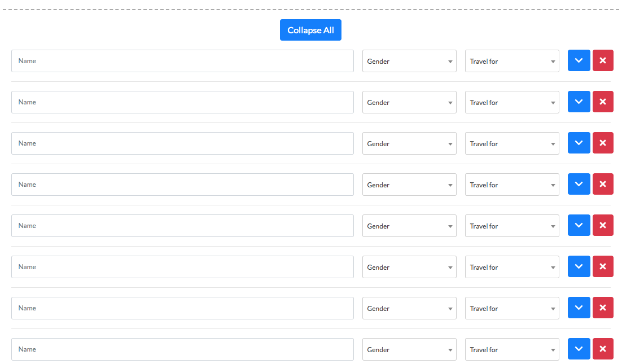The width and height of the screenshot is (622, 364).
Task: Open the sixth row's Gender dropdown
Action: [x=409, y=267]
